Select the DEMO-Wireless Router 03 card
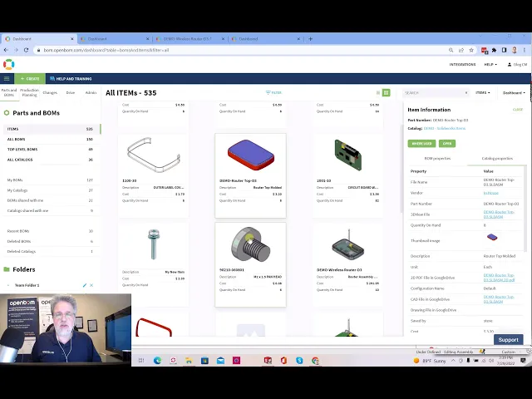532x399 pixels. click(347, 264)
